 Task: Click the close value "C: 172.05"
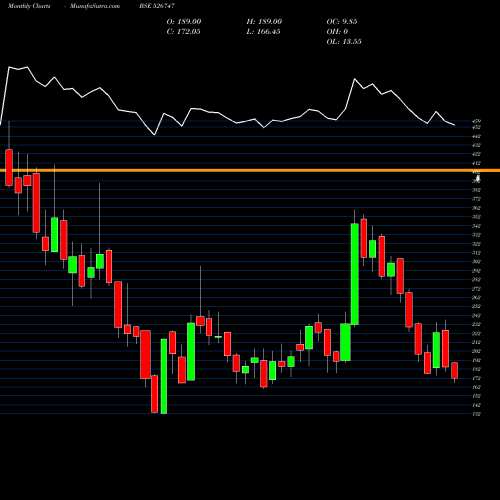pyautogui.click(x=184, y=32)
